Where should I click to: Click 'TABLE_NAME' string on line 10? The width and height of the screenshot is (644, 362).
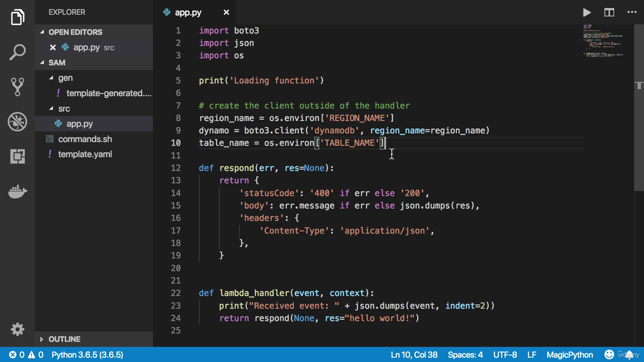[x=349, y=143]
